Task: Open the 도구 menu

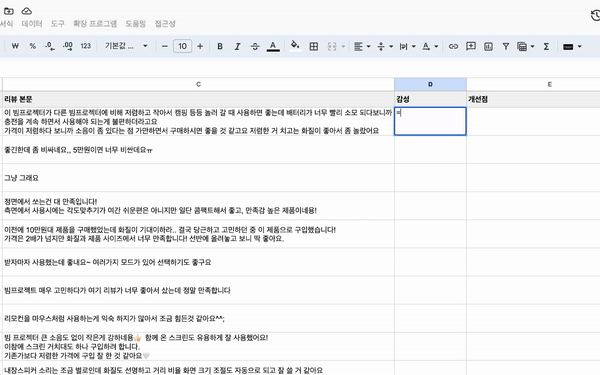Action: click(x=58, y=24)
